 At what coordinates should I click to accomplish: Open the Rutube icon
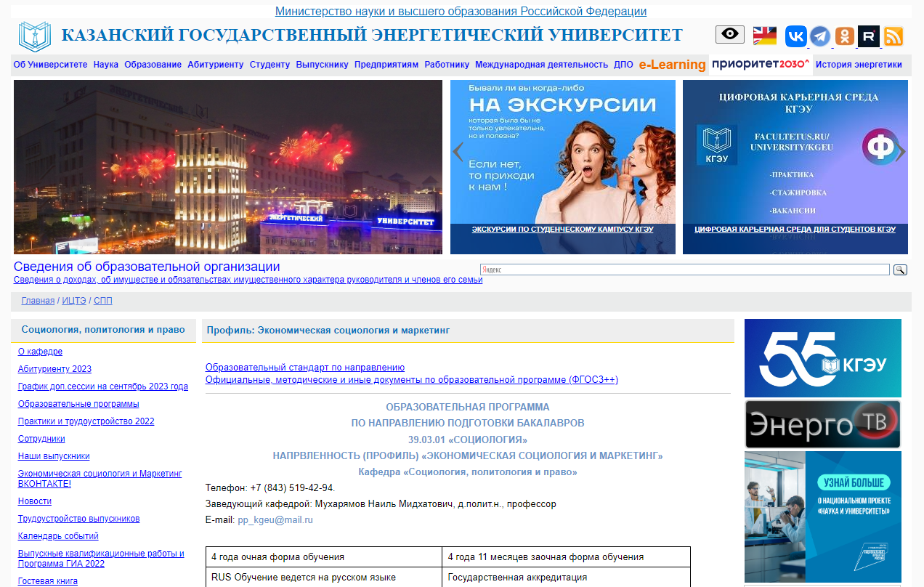tap(869, 36)
